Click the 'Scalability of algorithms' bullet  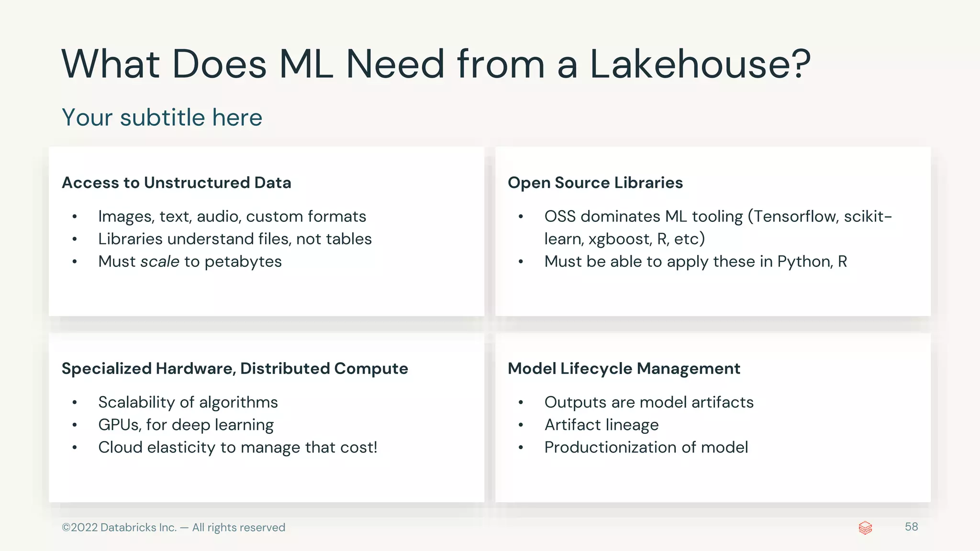click(188, 402)
